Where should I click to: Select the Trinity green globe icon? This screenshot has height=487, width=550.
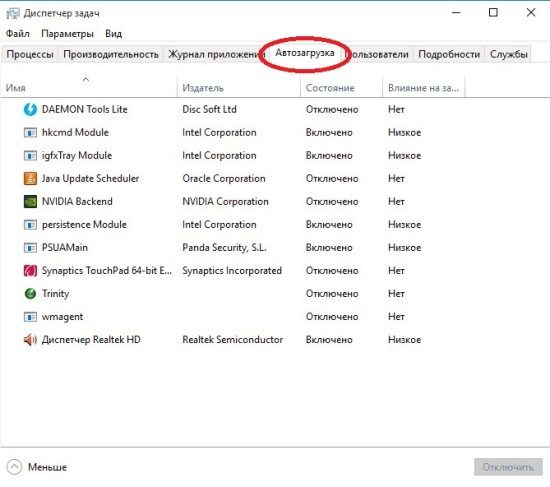(30, 294)
